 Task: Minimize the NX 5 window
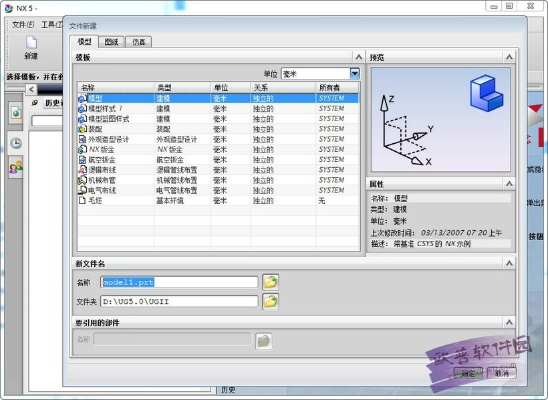click(494, 6)
